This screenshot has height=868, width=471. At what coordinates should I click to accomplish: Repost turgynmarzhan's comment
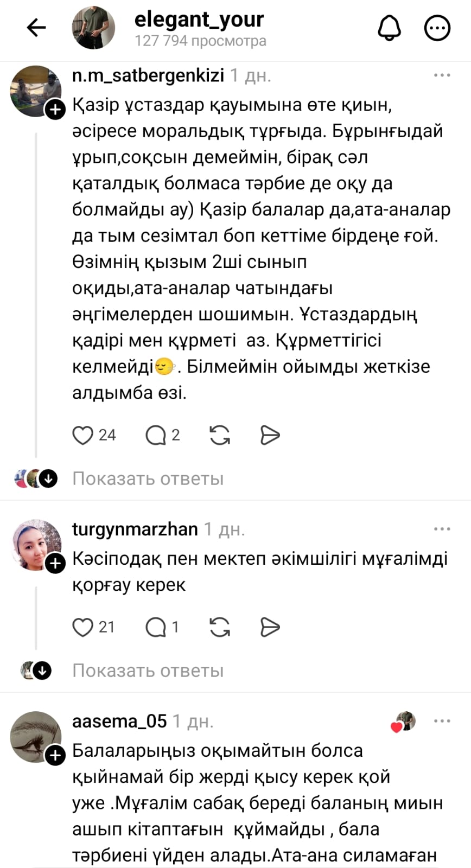[220, 627]
